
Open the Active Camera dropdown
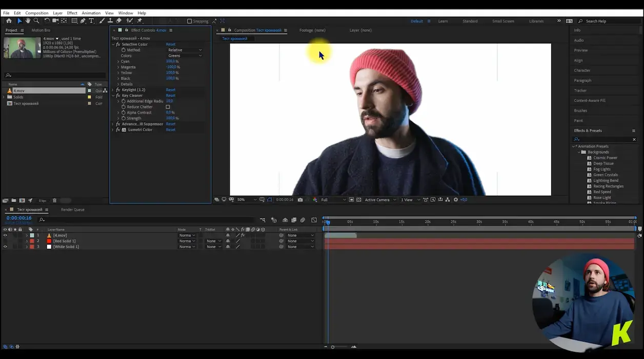[380, 200]
